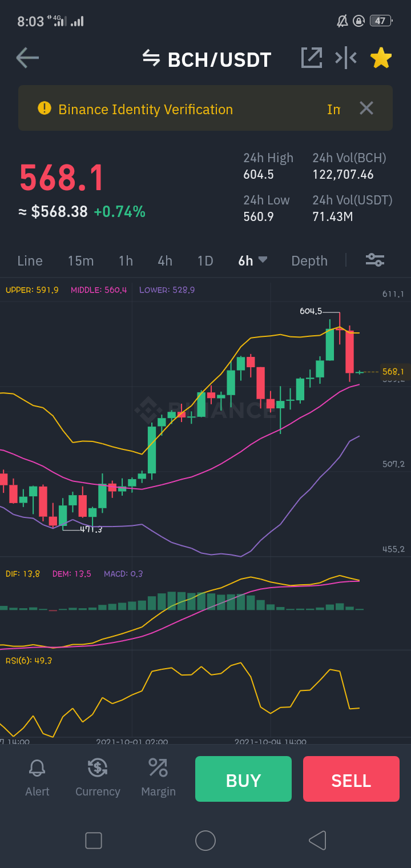This screenshot has width=411, height=868.
Task: Dismiss the Identity Verification banner
Action: (366, 108)
